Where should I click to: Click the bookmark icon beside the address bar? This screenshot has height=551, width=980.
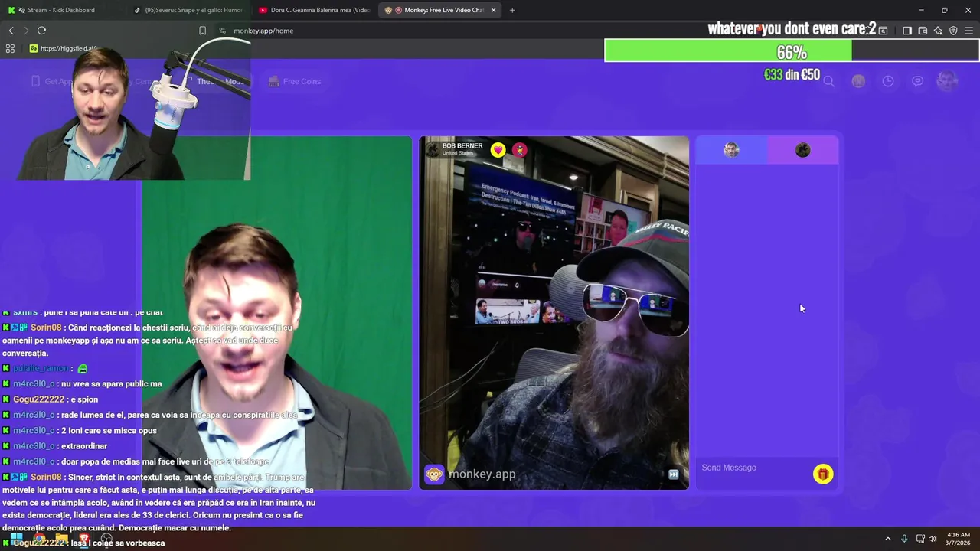pos(202,31)
